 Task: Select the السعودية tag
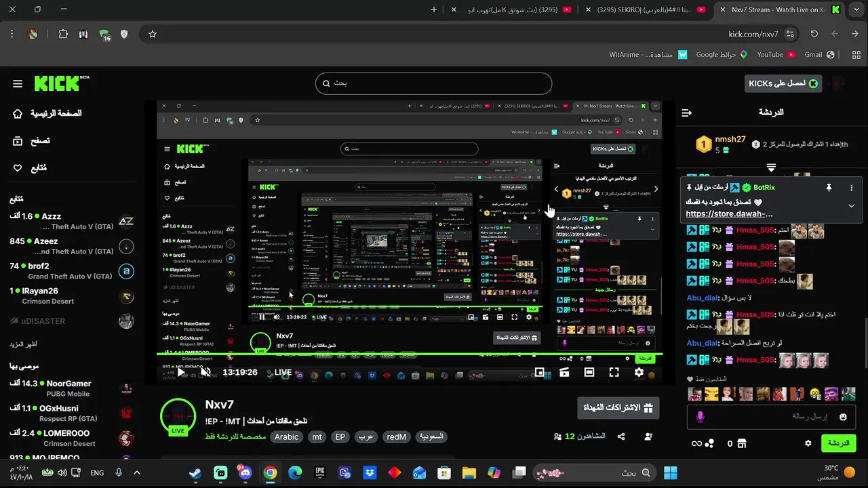pos(431,437)
